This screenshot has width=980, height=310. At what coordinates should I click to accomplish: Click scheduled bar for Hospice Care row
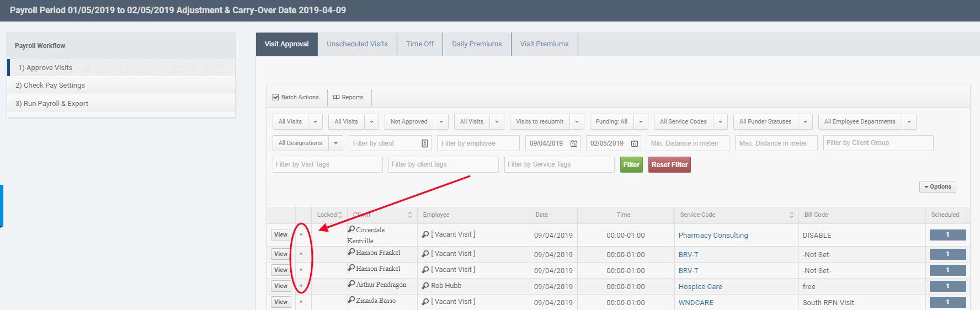[947, 286]
